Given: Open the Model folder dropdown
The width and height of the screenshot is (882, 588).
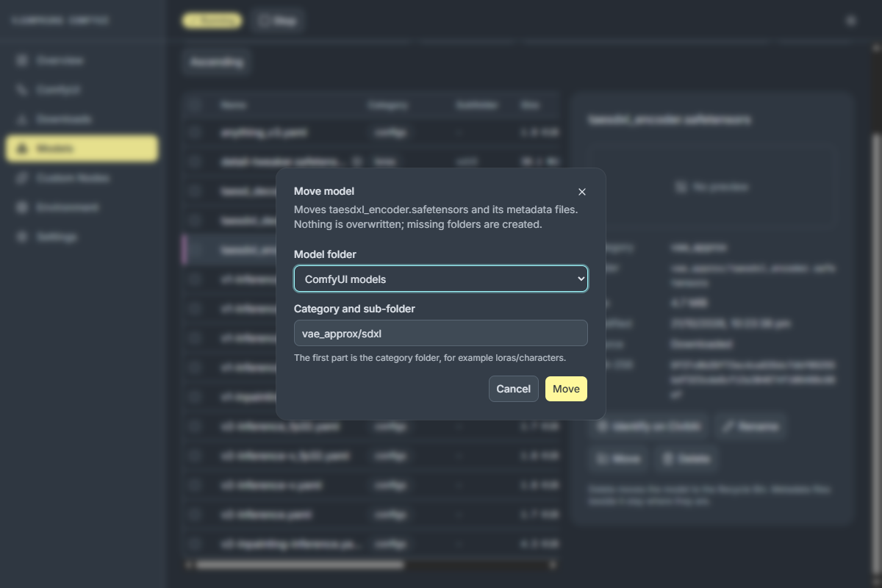Looking at the screenshot, I should pos(441,279).
